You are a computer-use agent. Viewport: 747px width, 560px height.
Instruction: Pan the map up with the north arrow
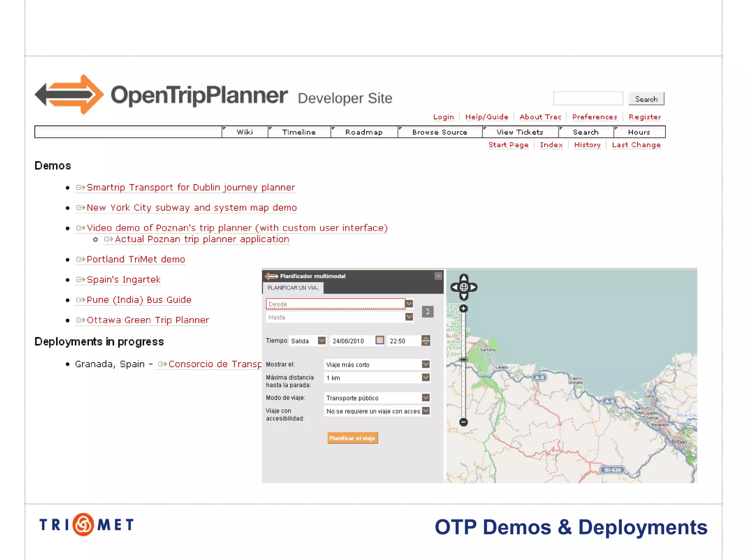464,278
